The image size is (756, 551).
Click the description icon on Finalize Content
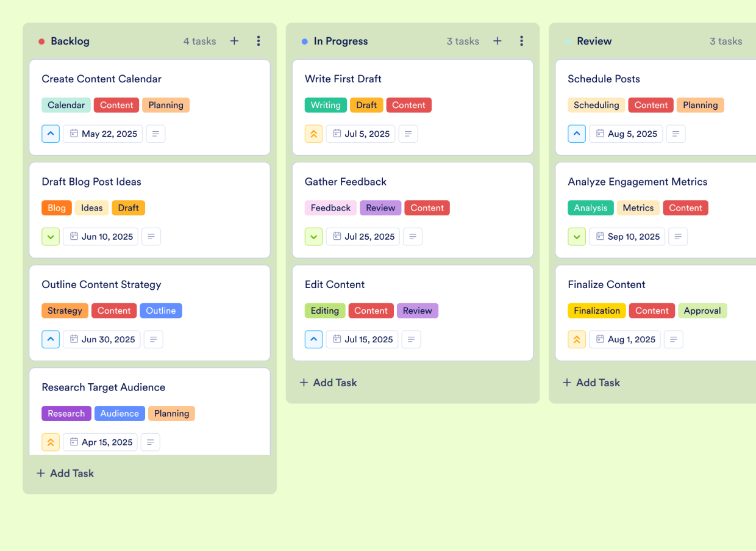(x=673, y=339)
